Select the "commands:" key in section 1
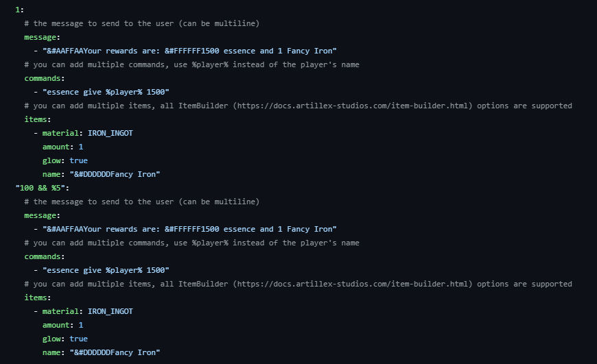597x364 pixels. (x=45, y=78)
